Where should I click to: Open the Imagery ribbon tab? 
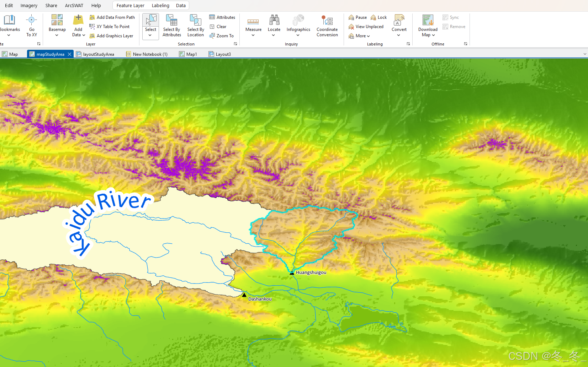(x=29, y=5)
